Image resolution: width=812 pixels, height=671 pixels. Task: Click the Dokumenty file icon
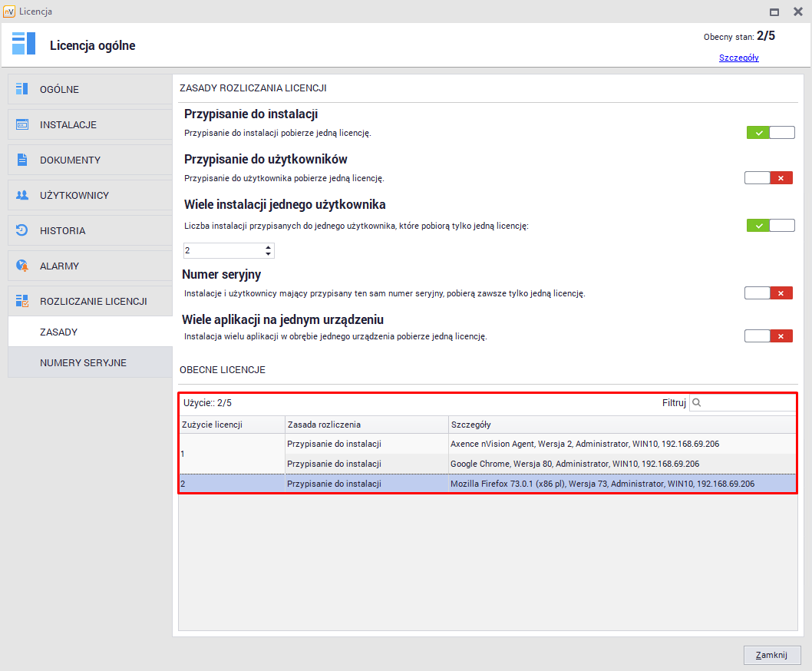tap(22, 160)
